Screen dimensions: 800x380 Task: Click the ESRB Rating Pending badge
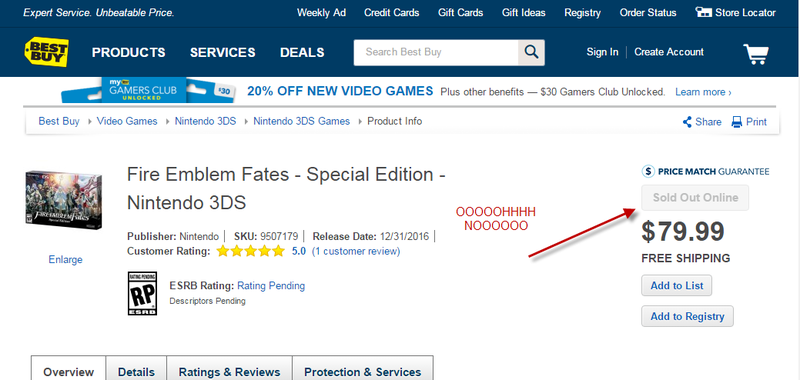142,293
